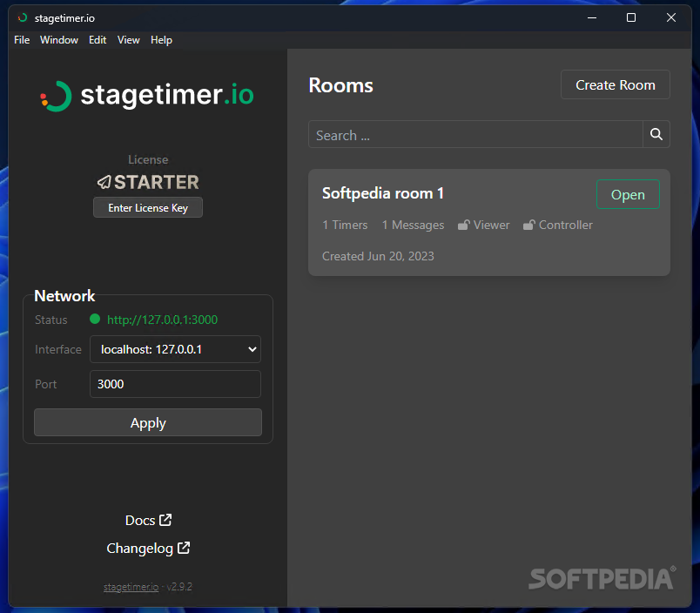The image size is (700, 613).
Task: Click the green status indicator dot
Action: coord(95,319)
